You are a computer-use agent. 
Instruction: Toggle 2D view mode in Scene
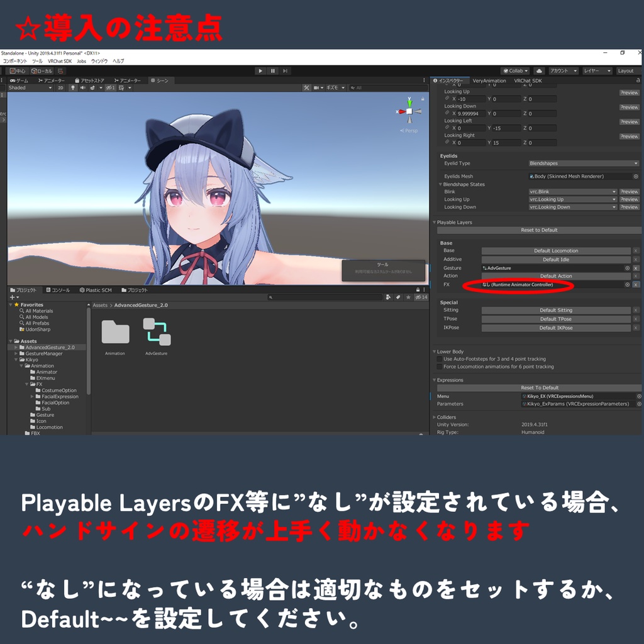pos(61,87)
